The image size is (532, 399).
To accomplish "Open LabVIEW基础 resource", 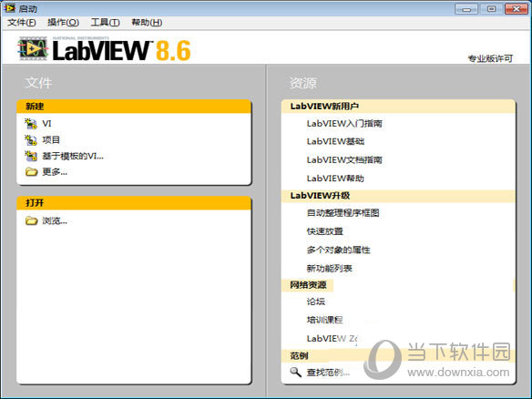I will click(335, 141).
